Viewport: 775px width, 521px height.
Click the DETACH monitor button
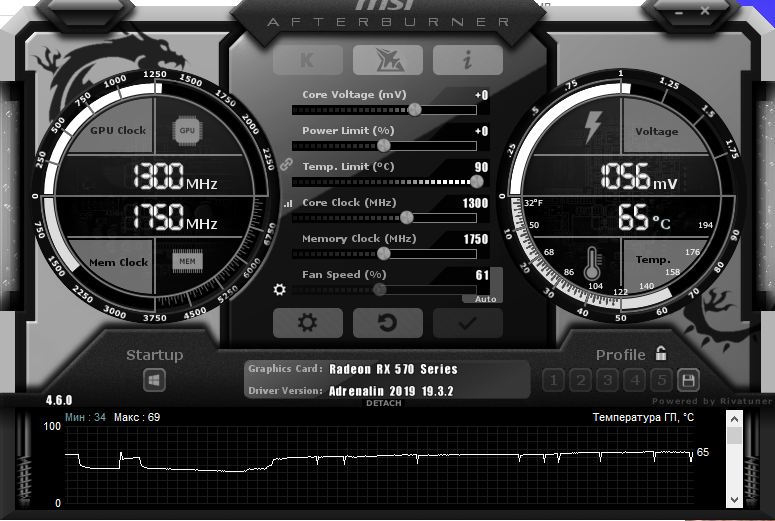pyautogui.click(x=384, y=403)
